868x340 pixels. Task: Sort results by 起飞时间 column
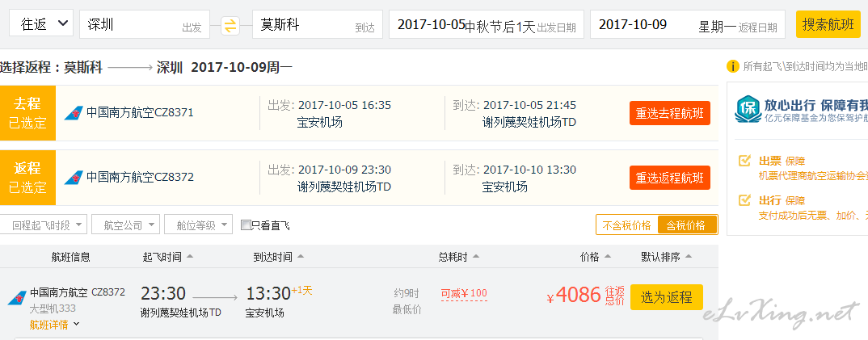[x=168, y=257]
